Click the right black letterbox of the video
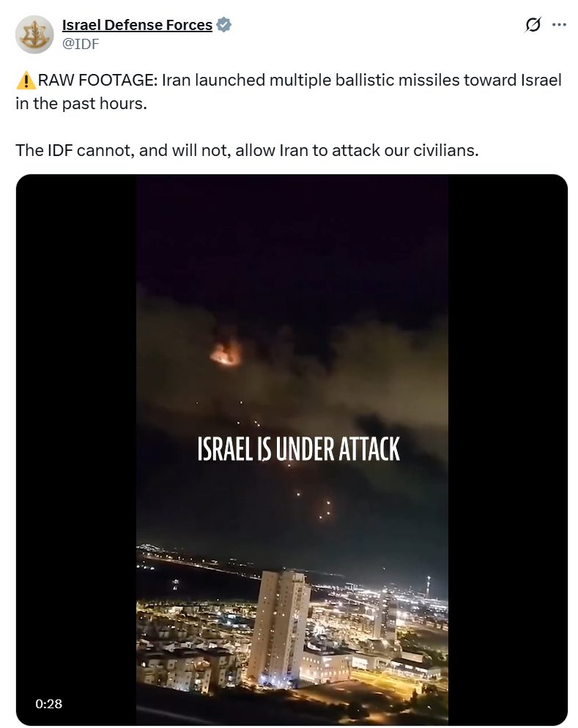This screenshot has height=728, width=578. (x=508, y=450)
